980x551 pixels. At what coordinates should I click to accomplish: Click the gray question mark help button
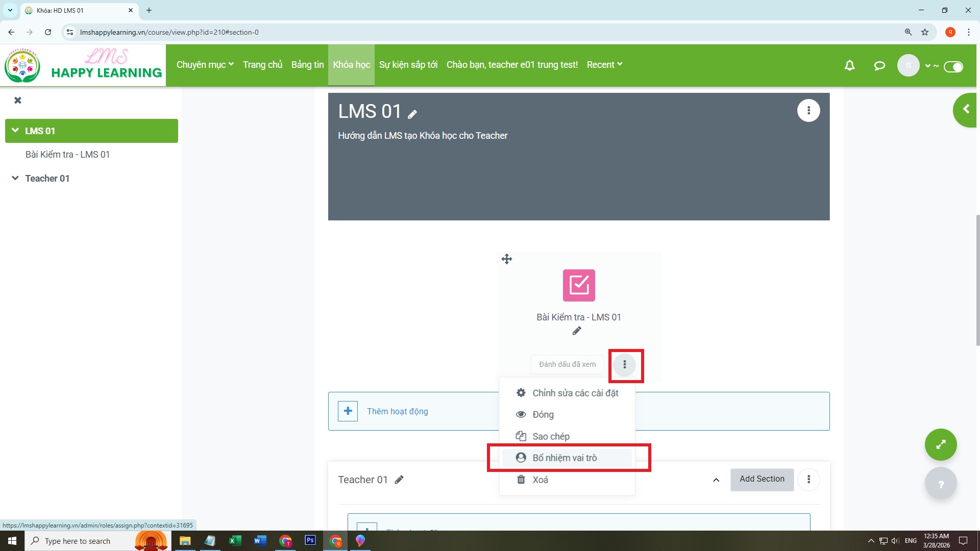(940, 484)
